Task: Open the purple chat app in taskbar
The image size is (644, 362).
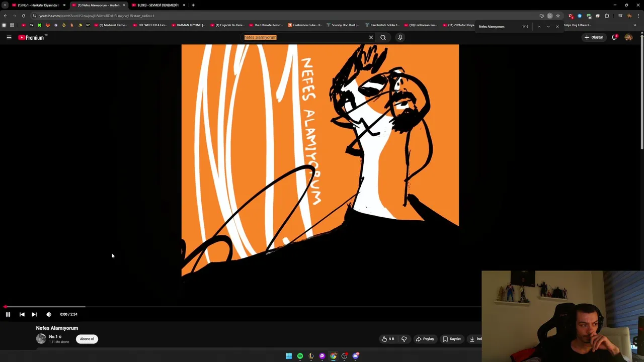Action: tap(322, 356)
